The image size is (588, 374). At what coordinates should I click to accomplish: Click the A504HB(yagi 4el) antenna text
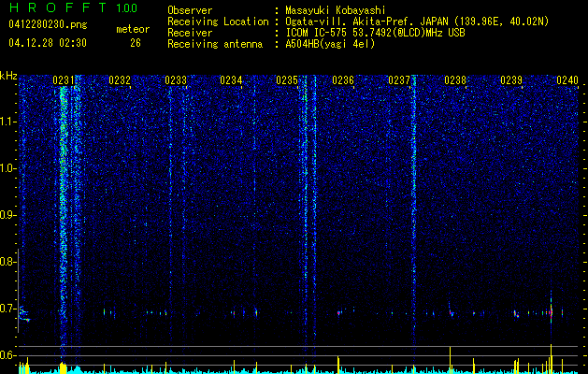point(330,44)
